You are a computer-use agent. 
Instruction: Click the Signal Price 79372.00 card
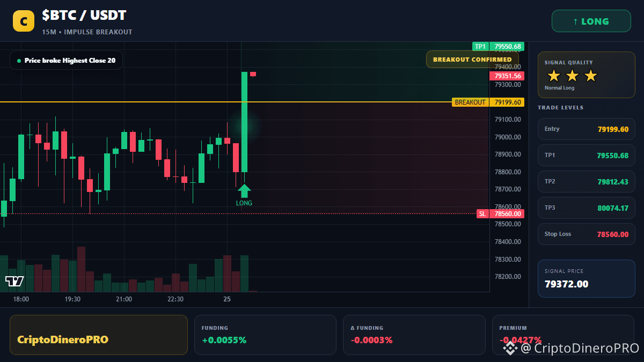[586, 278]
